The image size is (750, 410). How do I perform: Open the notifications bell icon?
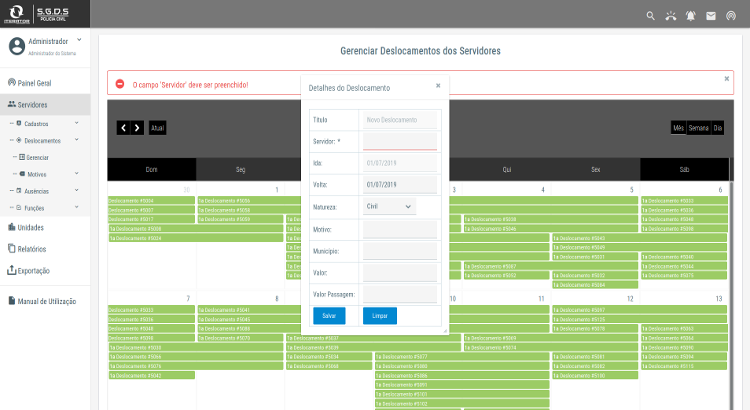point(691,16)
